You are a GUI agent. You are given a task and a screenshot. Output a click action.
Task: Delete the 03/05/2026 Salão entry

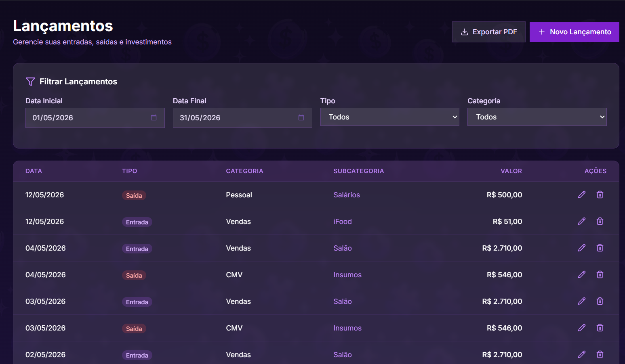(600, 301)
